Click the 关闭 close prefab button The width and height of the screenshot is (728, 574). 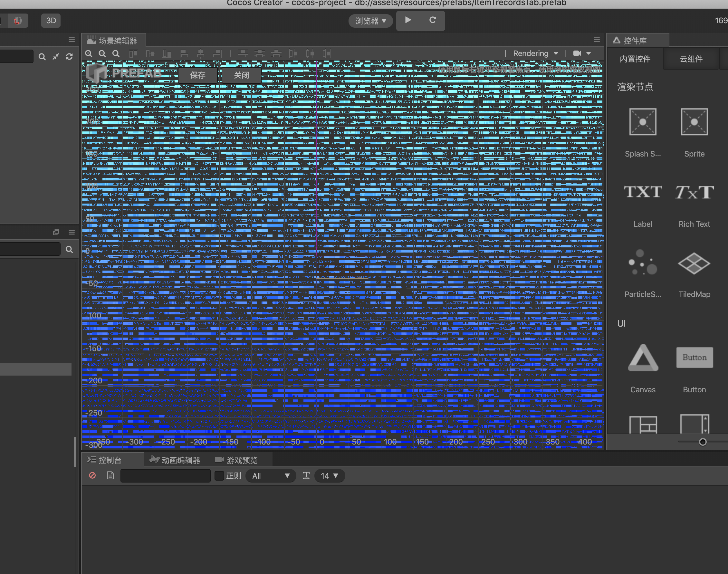tap(241, 75)
